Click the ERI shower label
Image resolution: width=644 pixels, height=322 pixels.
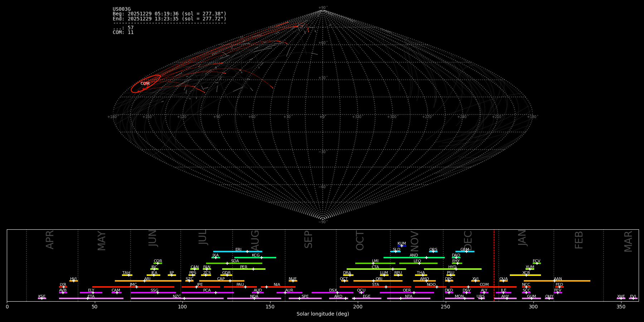pyautogui.click(x=239, y=250)
